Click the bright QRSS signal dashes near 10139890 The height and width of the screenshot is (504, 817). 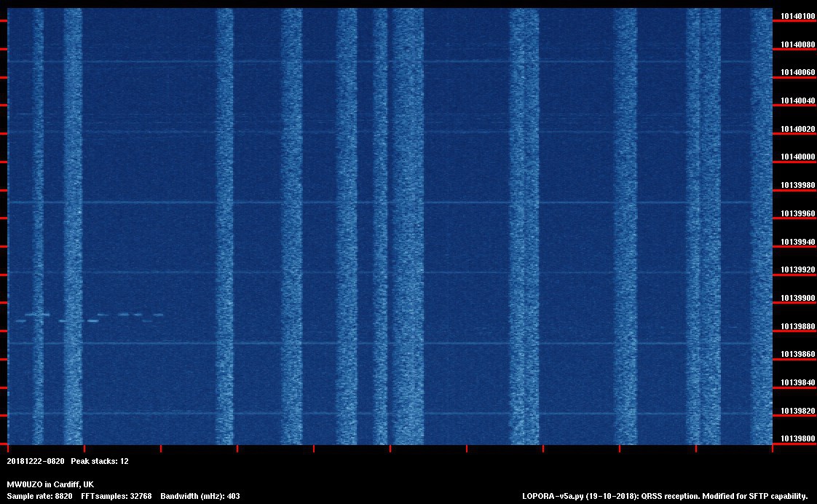[87, 318]
